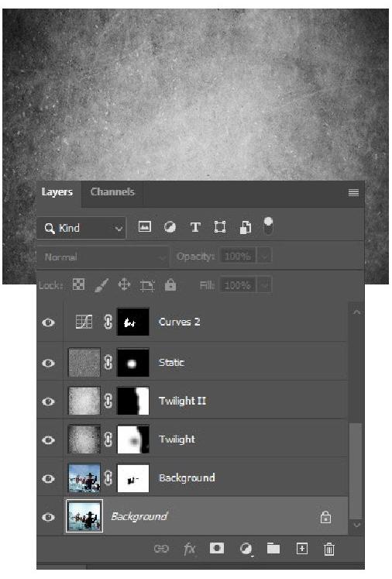Screen dimensions: 392x579
Task: Hide the Static layer
Action: click(x=48, y=363)
